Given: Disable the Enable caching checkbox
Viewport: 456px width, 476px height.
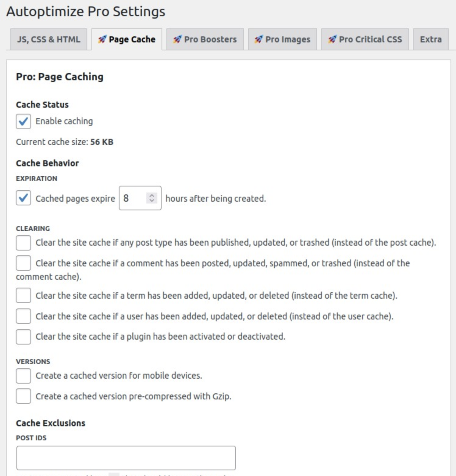Looking at the screenshot, I should pos(23,121).
